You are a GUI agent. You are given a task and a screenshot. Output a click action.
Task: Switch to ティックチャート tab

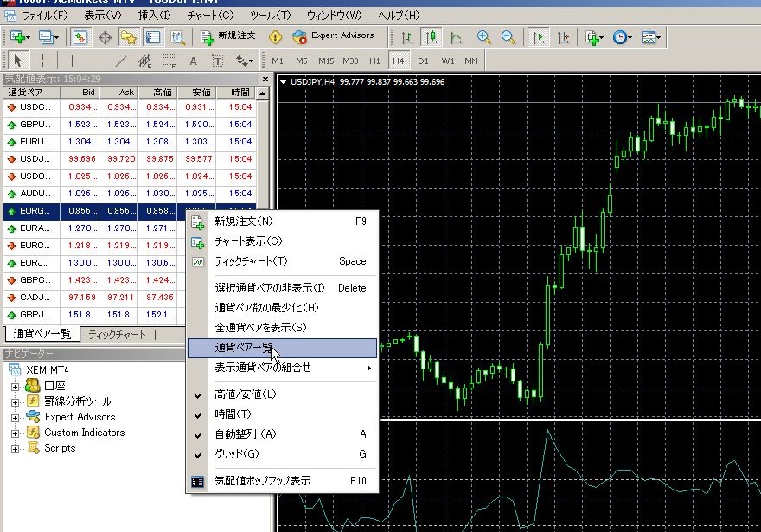117,335
